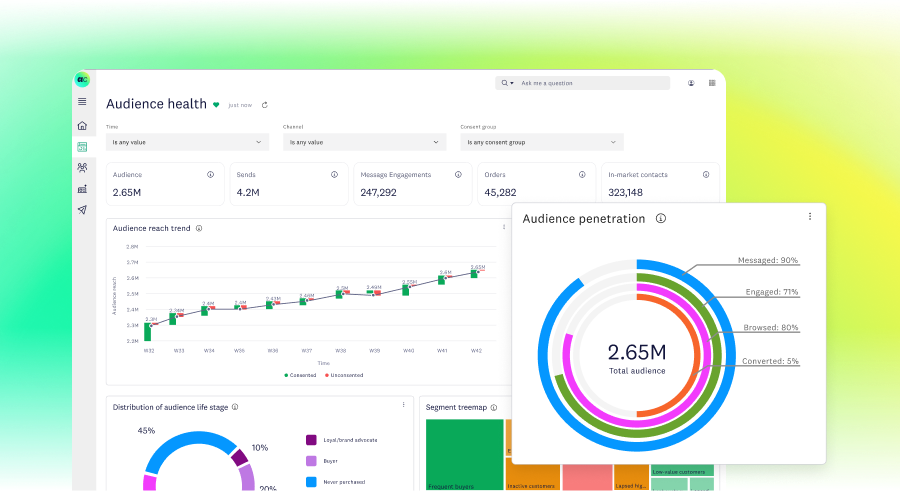Open the audience people icon in the sidebar
The image size is (900, 491).
[82, 167]
